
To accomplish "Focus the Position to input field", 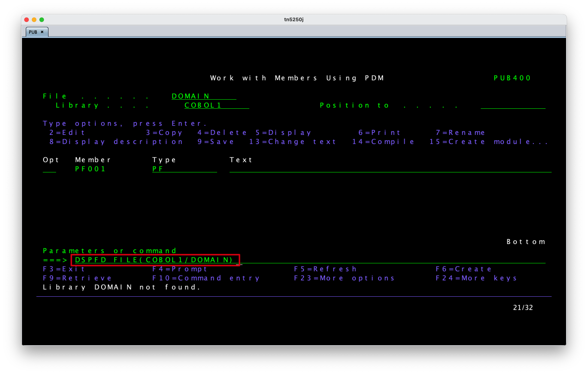I will (x=513, y=105).
